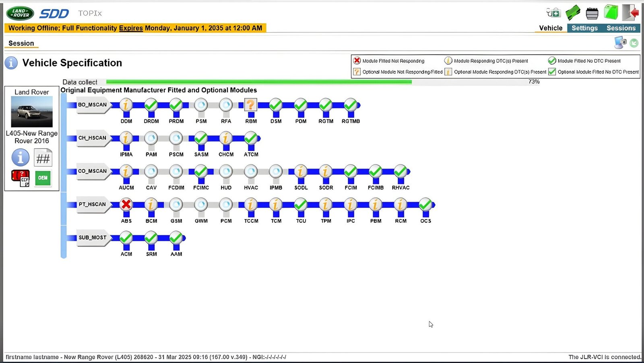644x363 pixels.
Task: Click the red CCF configuration icon
Action: point(20,178)
